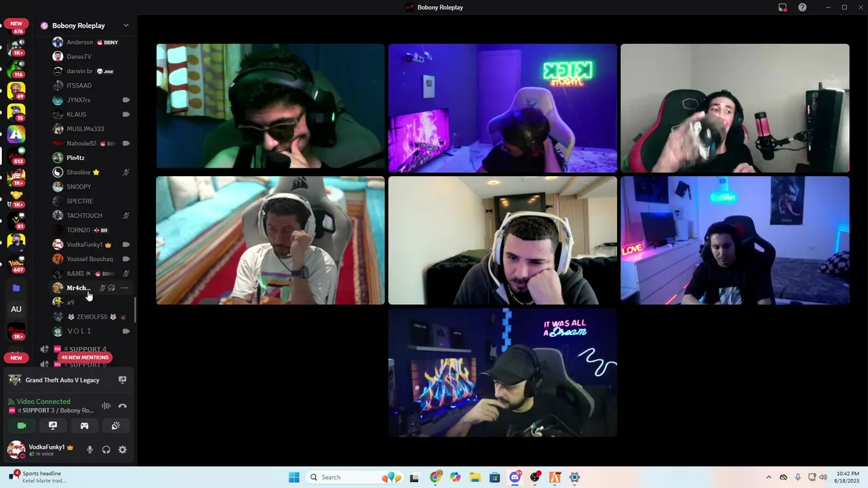Show hidden system tray icons

pyautogui.click(x=768, y=477)
